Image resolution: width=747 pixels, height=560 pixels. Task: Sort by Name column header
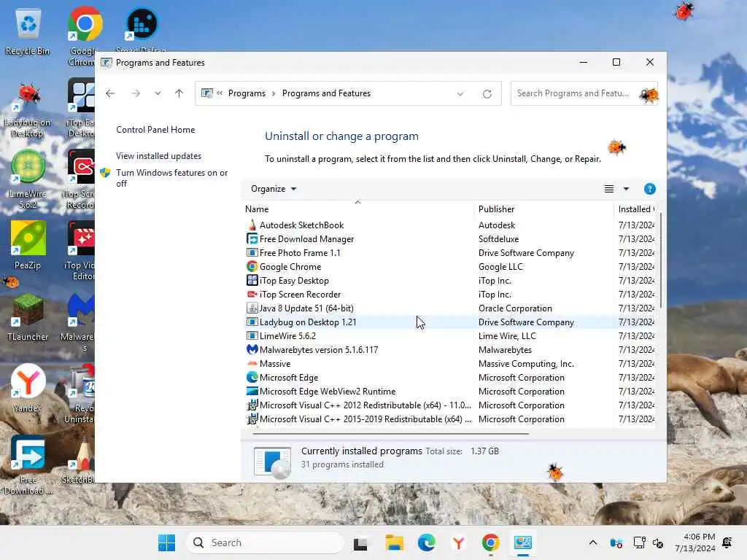(x=357, y=209)
